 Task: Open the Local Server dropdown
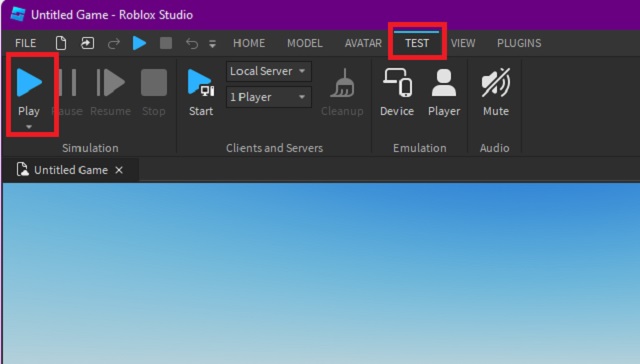tap(269, 71)
